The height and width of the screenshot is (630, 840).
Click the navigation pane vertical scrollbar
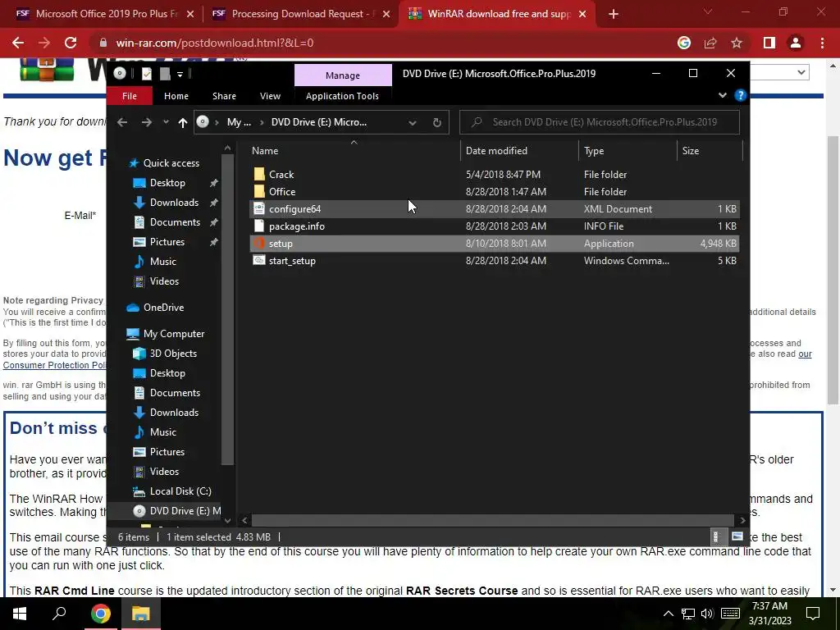[x=227, y=309]
